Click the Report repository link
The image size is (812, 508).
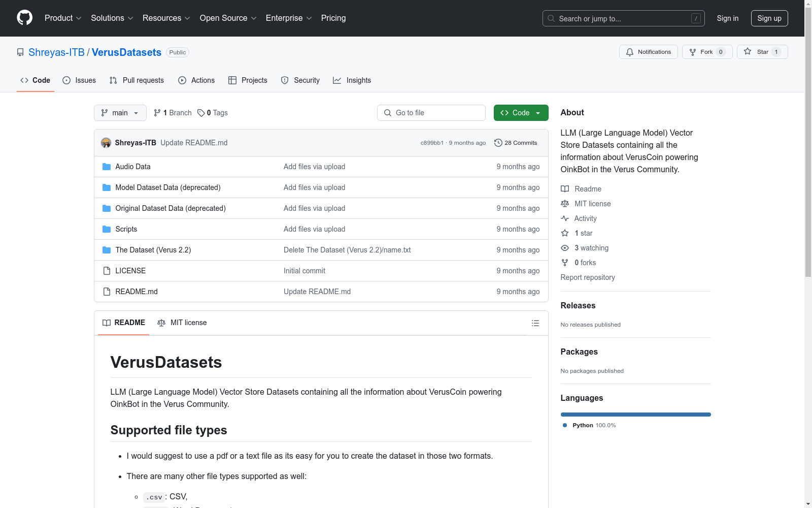[588, 277]
